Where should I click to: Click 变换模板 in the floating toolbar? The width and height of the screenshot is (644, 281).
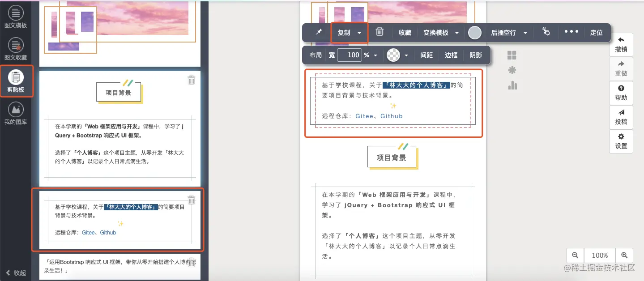pyautogui.click(x=436, y=33)
